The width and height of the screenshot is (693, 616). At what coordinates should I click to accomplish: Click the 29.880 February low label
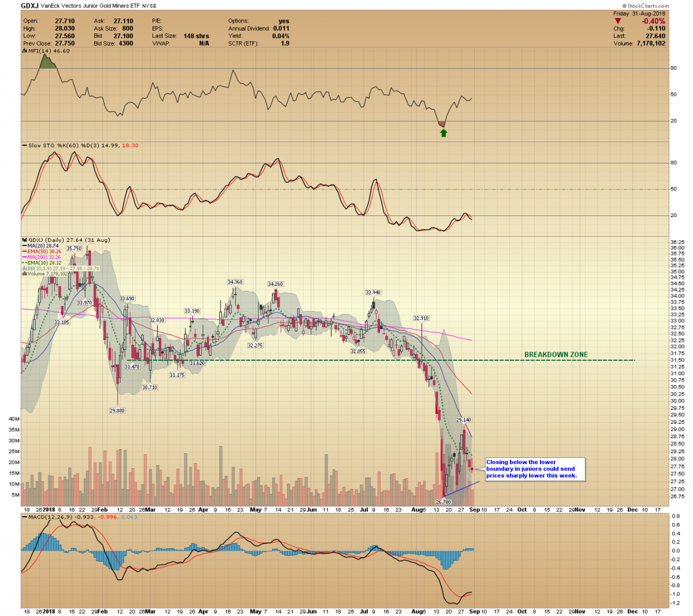(117, 410)
